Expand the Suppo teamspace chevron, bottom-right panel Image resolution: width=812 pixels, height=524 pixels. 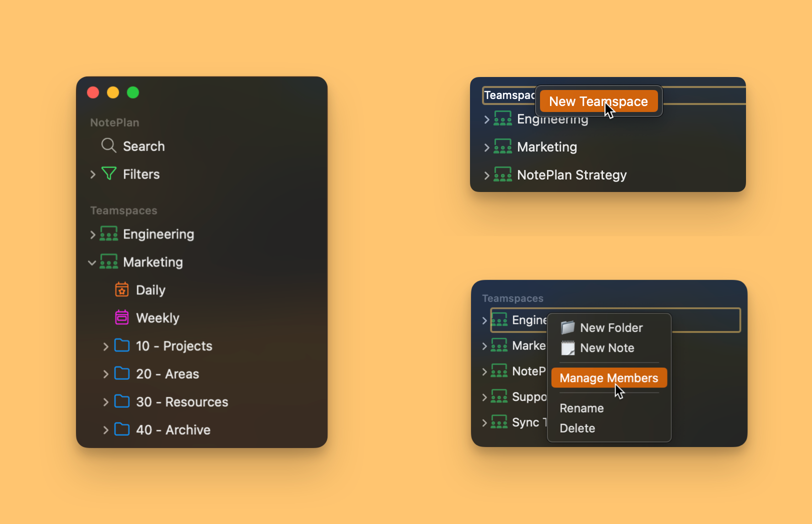pyautogui.click(x=484, y=397)
